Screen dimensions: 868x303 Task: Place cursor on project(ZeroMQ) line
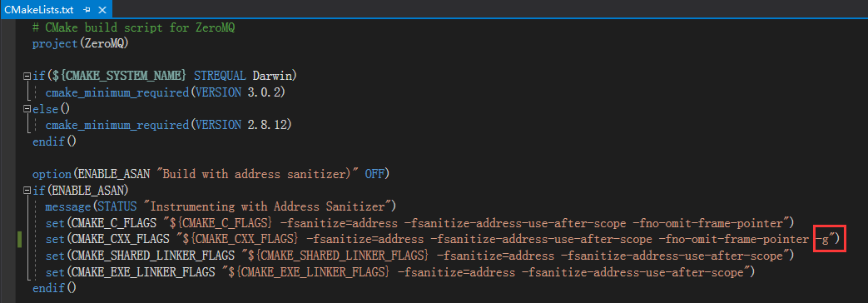(x=80, y=44)
